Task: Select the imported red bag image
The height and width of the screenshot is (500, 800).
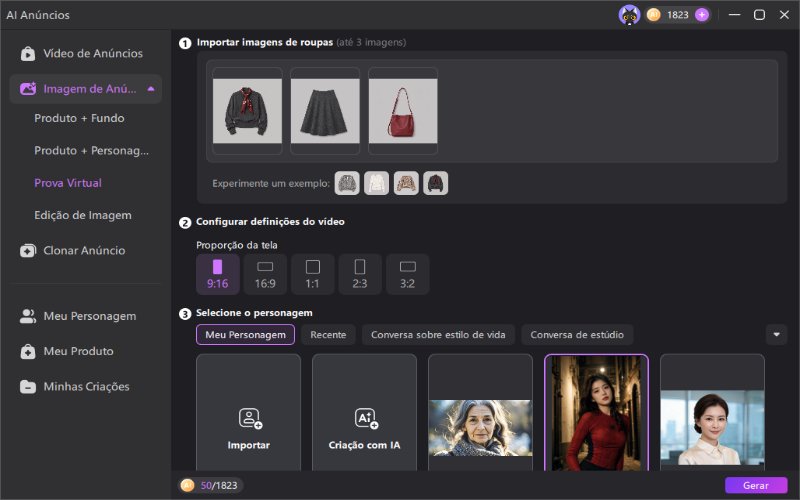Action: 403,111
